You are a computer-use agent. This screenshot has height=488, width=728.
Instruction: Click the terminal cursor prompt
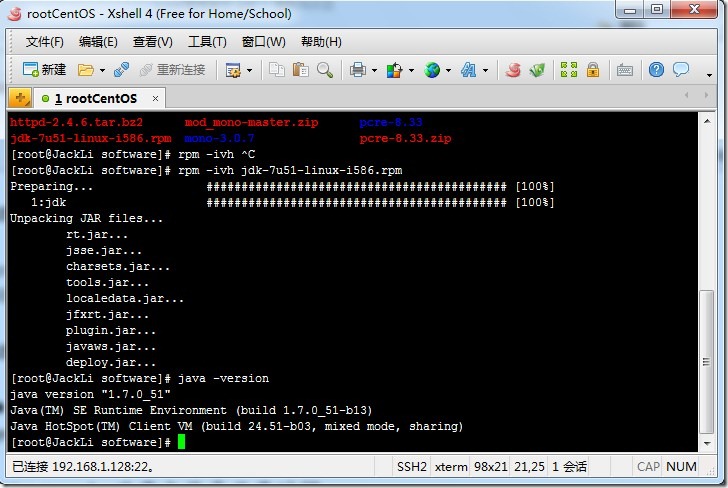[x=182, y=442]
